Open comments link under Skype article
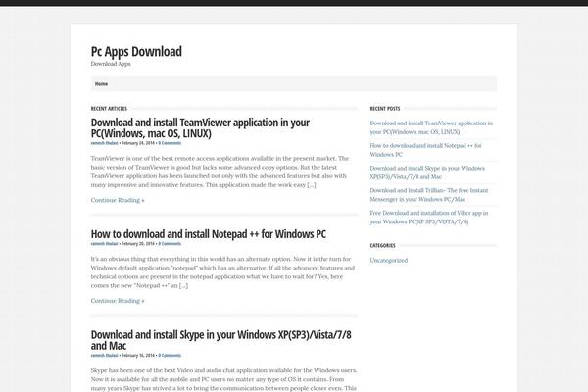 click(x=170, y=355)
